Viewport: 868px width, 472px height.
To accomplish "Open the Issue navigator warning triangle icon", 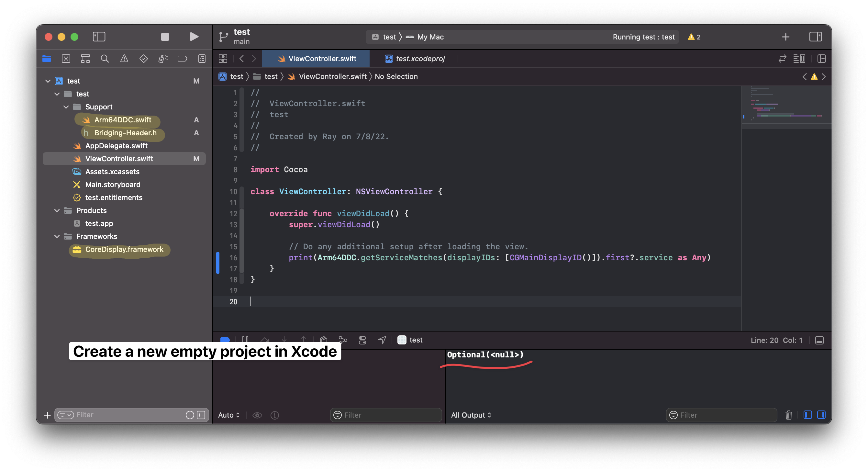I will (x=124, y=58).
